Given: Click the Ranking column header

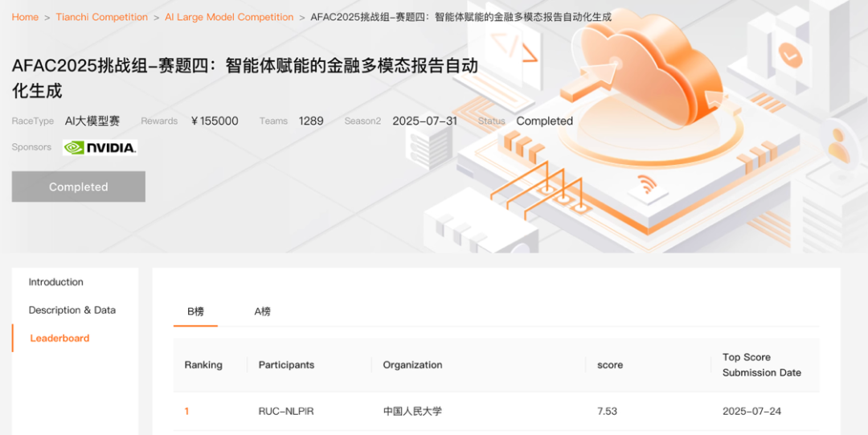Looking at the screenshot, I should tap(203, 365).
